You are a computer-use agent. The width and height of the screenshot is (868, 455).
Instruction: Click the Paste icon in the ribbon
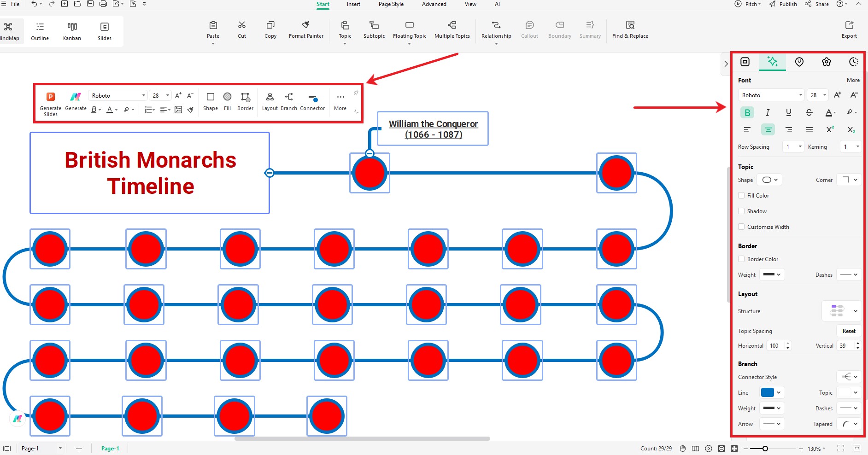(x=213, y=25)
